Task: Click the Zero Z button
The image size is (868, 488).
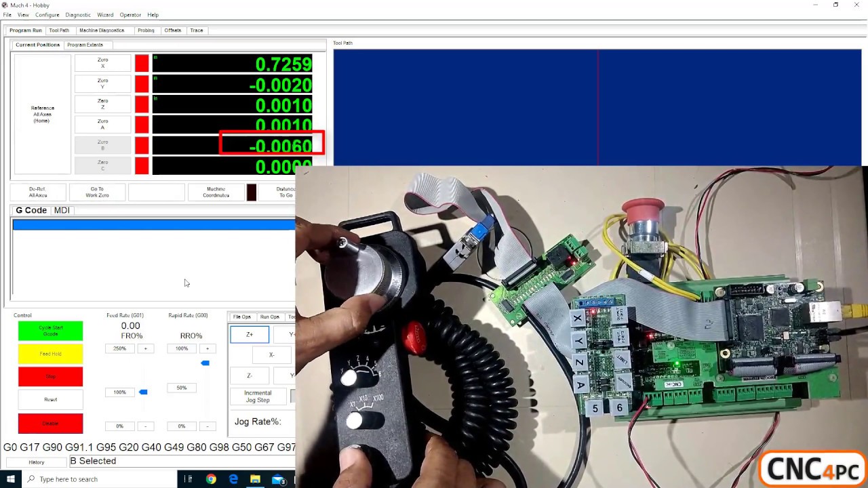Action: (x=102, y=104)
